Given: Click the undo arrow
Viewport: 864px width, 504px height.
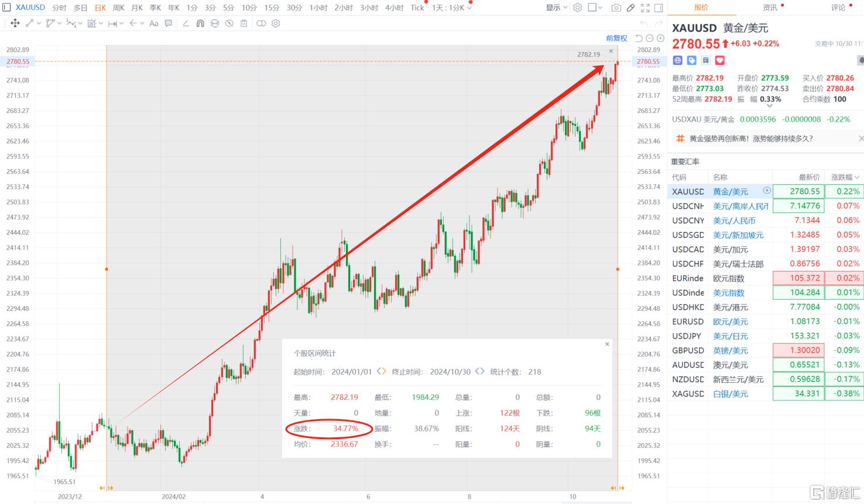Looking at the screenshot, I should pyautogui.click(x=644, y=23).
